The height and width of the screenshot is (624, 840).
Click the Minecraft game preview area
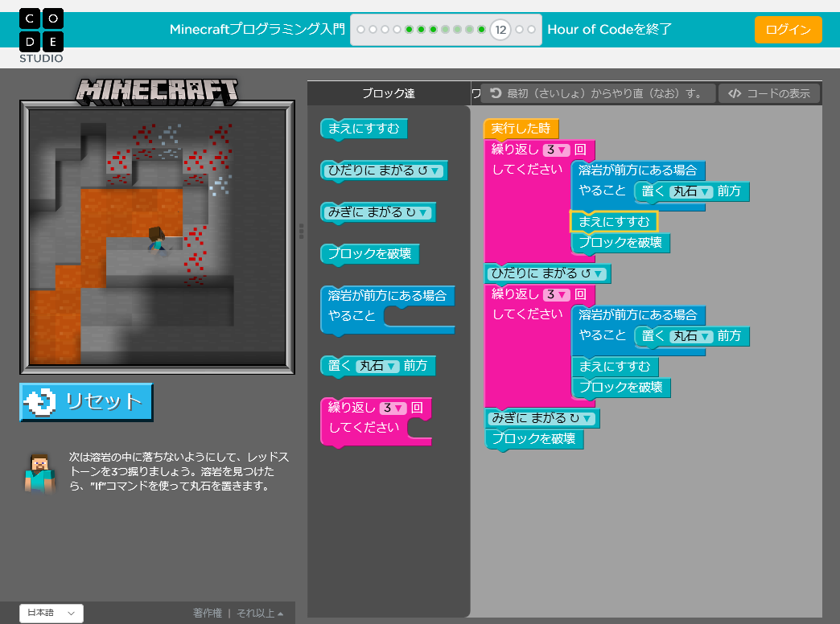coord(157,237)
